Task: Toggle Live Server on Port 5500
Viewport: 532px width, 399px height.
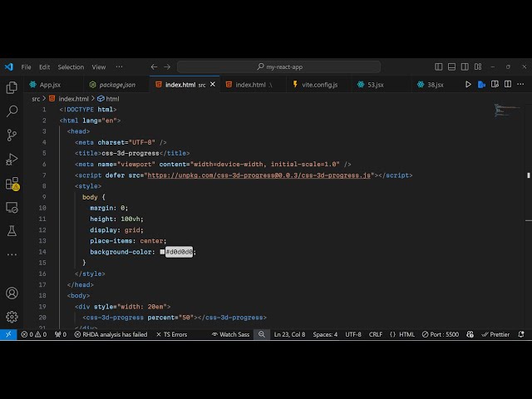Action: click(441, 334)
